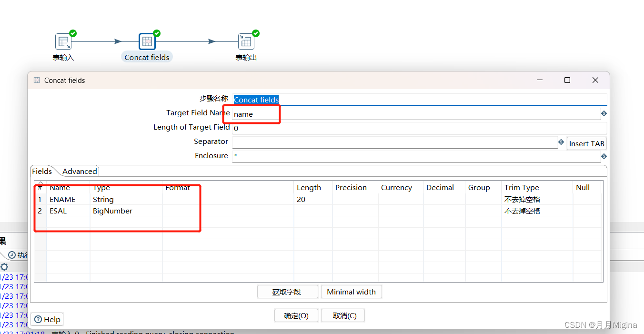The height and width of the screenshot is (334, 644).
Task: Click row number 1 in fields table
Action: point(40,199)
